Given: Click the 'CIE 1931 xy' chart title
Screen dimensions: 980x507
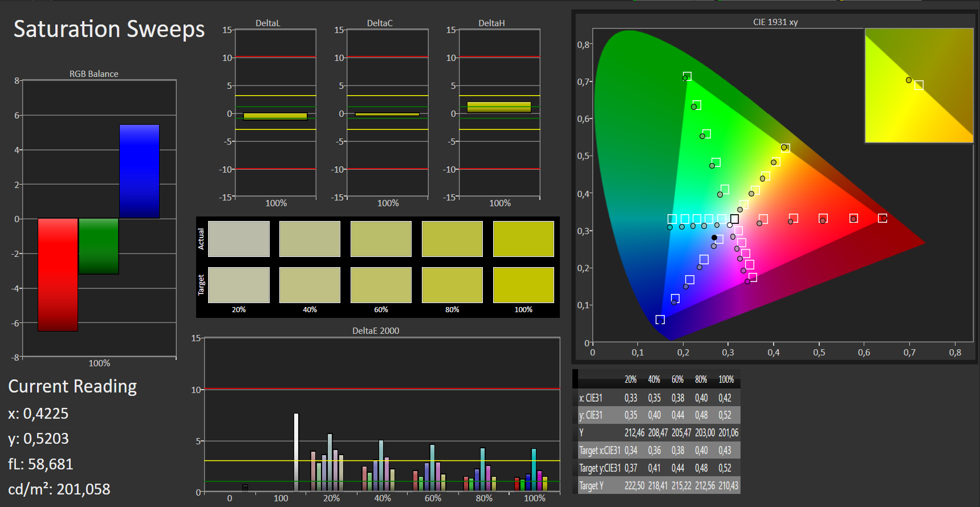Looking at the screenshot, I should [x=775, y=22].
